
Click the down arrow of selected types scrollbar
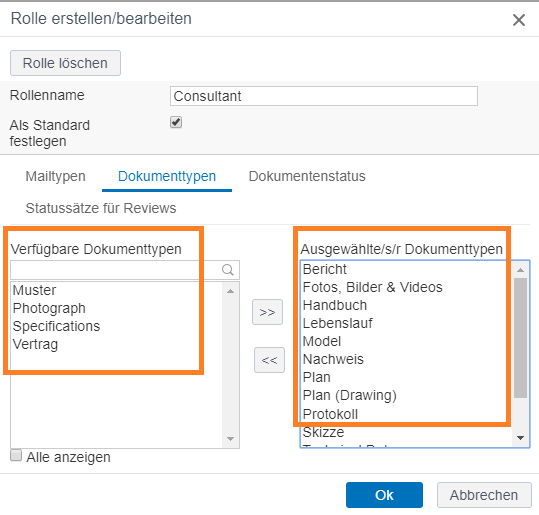pyautogui.click(x=520, y=438)
